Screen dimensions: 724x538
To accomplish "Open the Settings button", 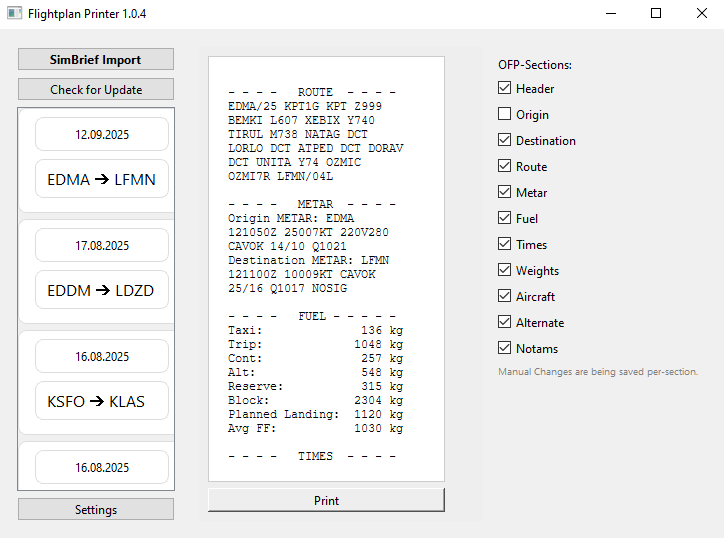I will point(96,509).
